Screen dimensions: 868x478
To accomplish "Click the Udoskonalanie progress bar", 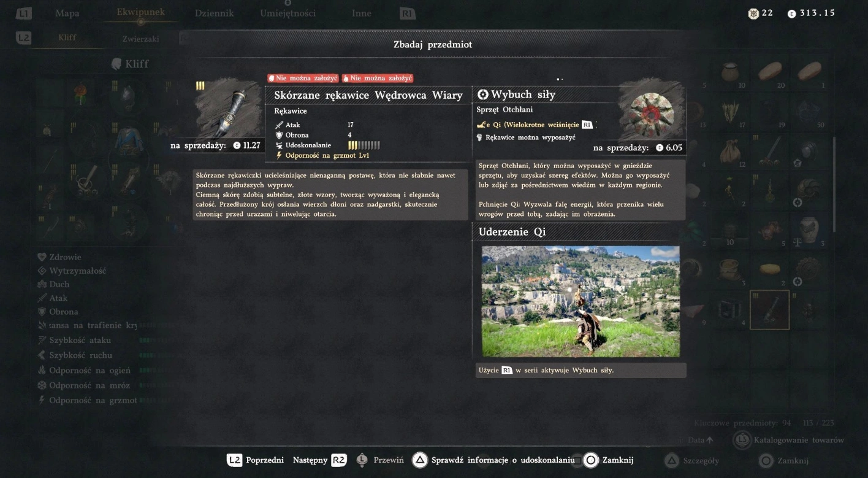I will 364,145.
